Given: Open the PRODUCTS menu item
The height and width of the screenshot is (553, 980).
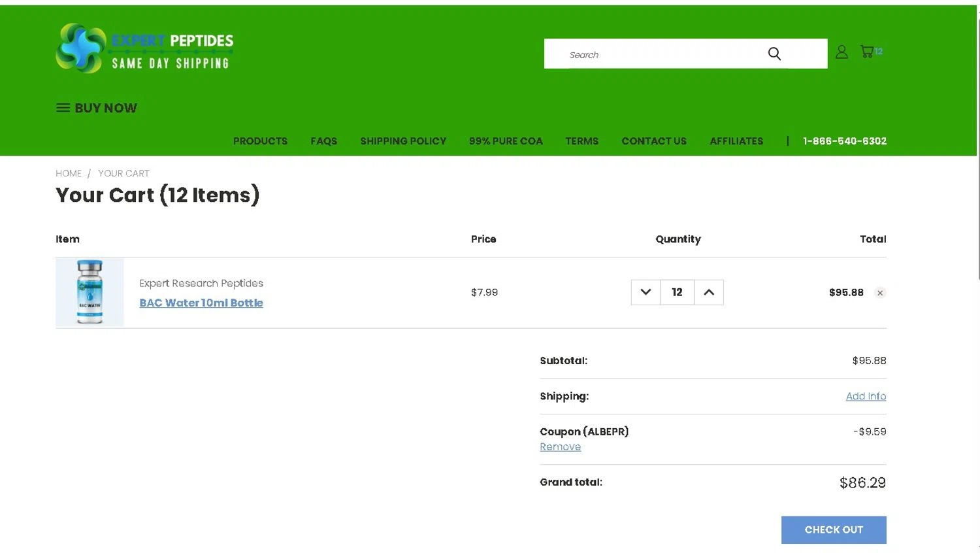Looking at the screenshot, I should (260, 141).
